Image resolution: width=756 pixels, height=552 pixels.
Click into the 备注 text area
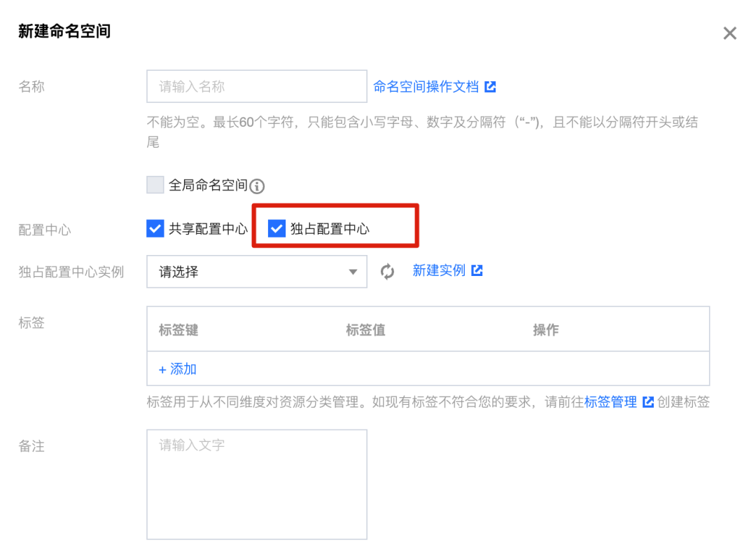[256, 485]
